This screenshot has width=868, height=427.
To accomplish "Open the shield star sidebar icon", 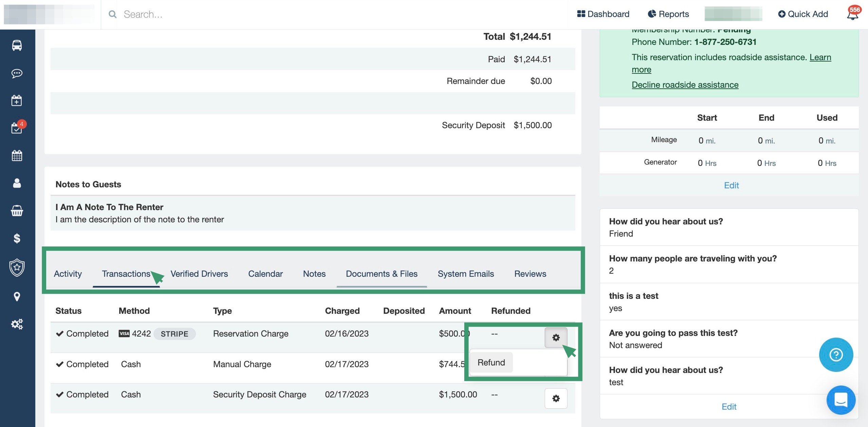I will pos(17,268).
